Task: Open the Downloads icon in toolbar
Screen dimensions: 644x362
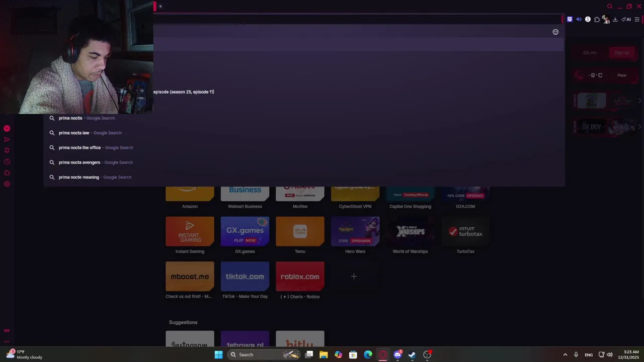Action: tap(615, 19)
